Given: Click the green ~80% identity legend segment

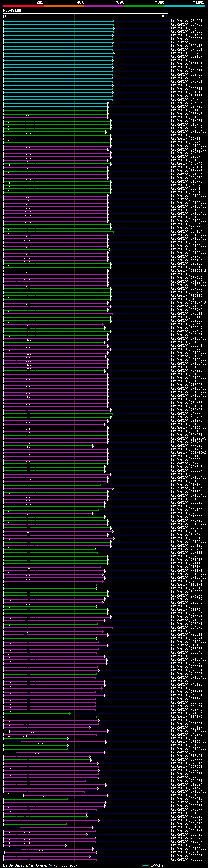Looking at the screenshot, I should click(x=144, y=6).
